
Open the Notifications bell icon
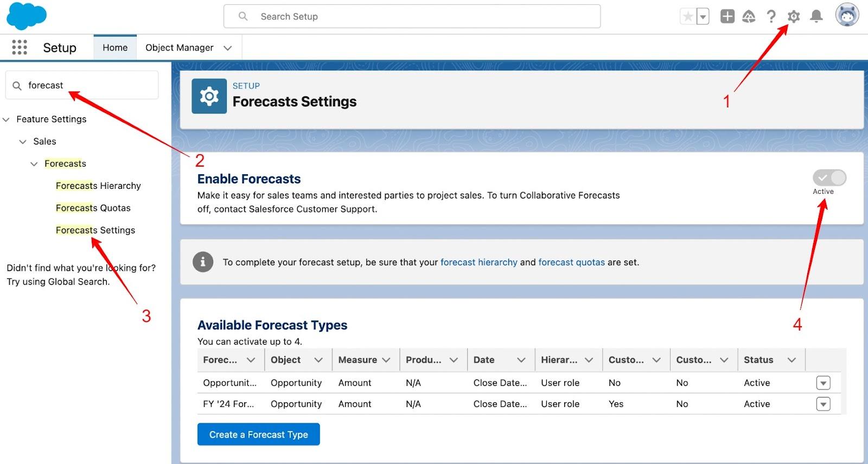tap(816, 17)
